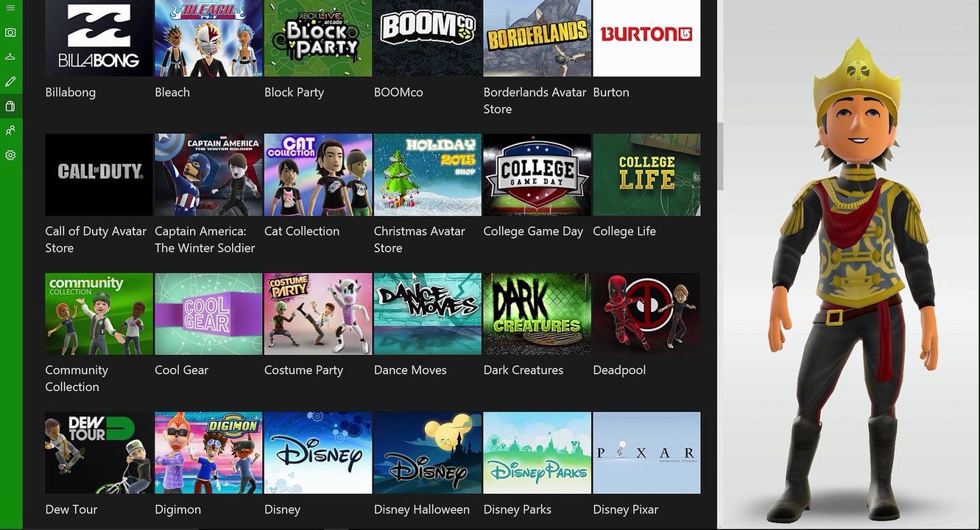
Task: Click the 'Dew Tour' label
Action: [71, 509]
